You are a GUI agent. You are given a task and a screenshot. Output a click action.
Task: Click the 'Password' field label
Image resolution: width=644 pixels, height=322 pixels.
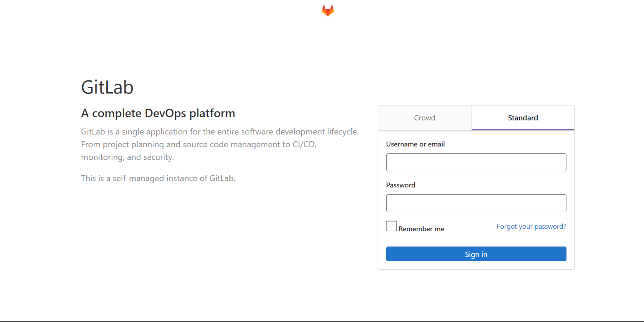point(401,185)
